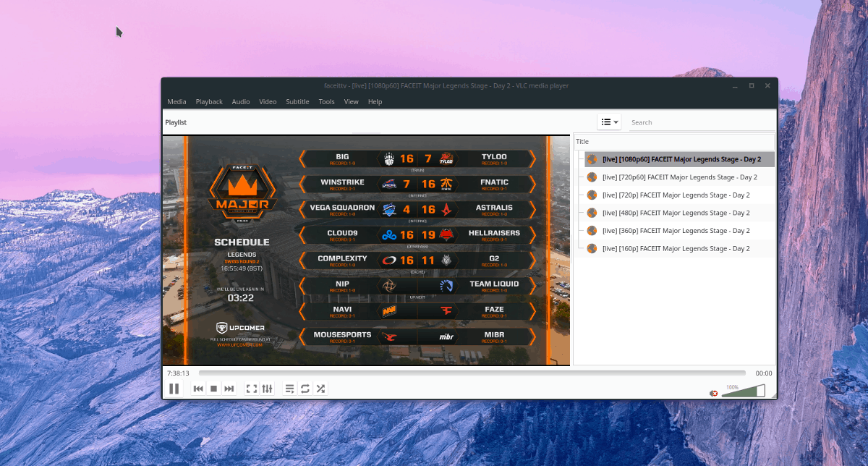Stop playback using the stop icon
Image resolution: width=868 pixels, height=466 pixels.
tap(213, 389)
